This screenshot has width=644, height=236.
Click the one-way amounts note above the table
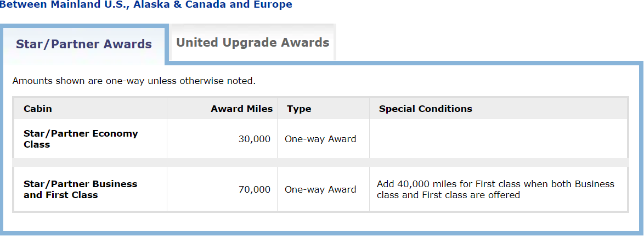(x=134, y=81)
